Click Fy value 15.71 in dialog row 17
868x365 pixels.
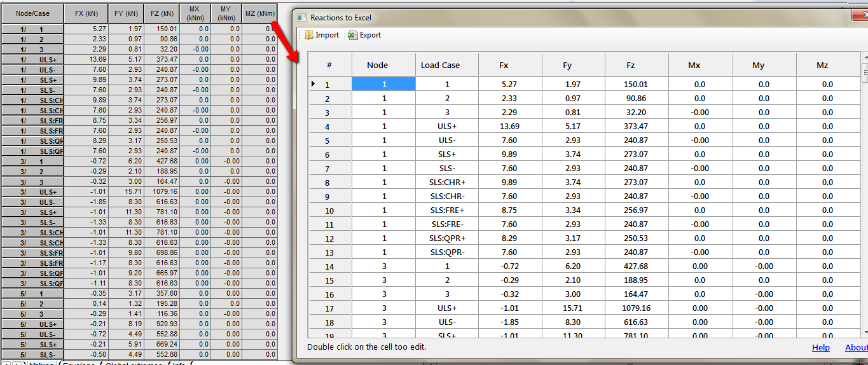pos(574,308)
